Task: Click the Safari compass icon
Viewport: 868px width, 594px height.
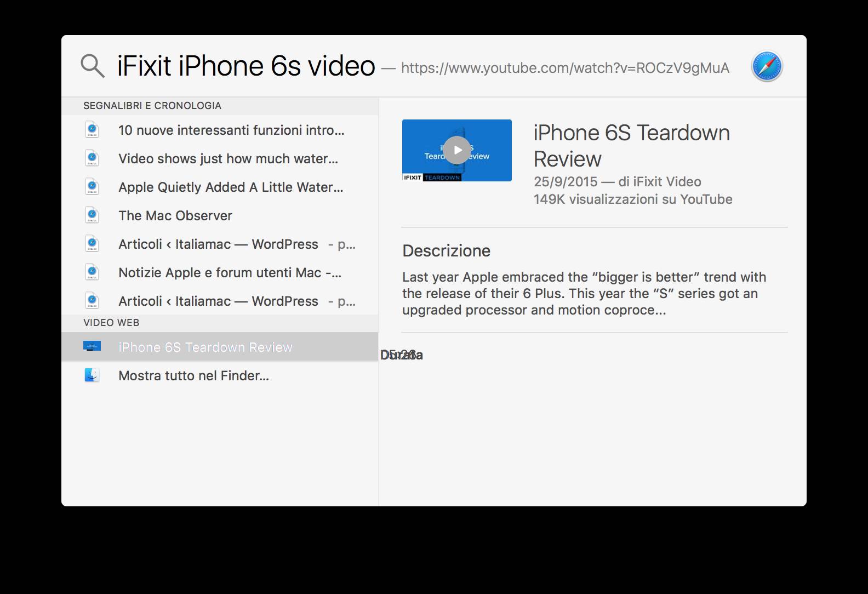Action: click(x=767, y=67)
